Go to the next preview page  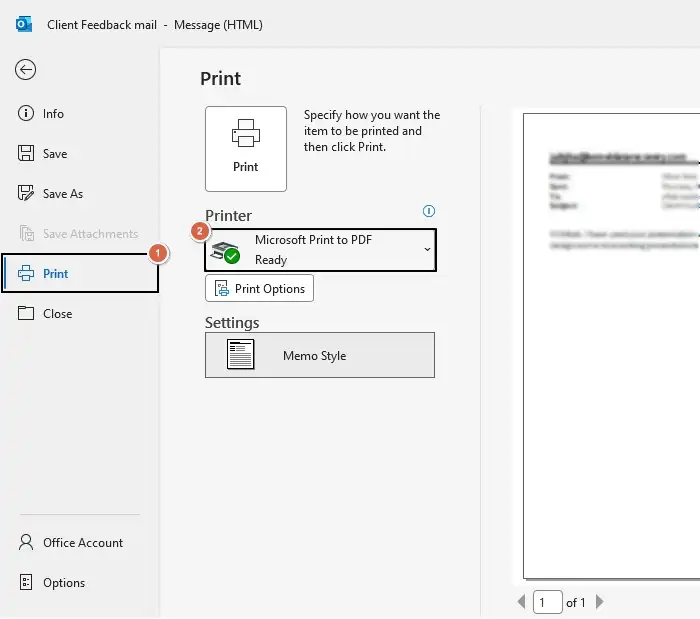tap(600, 602)
